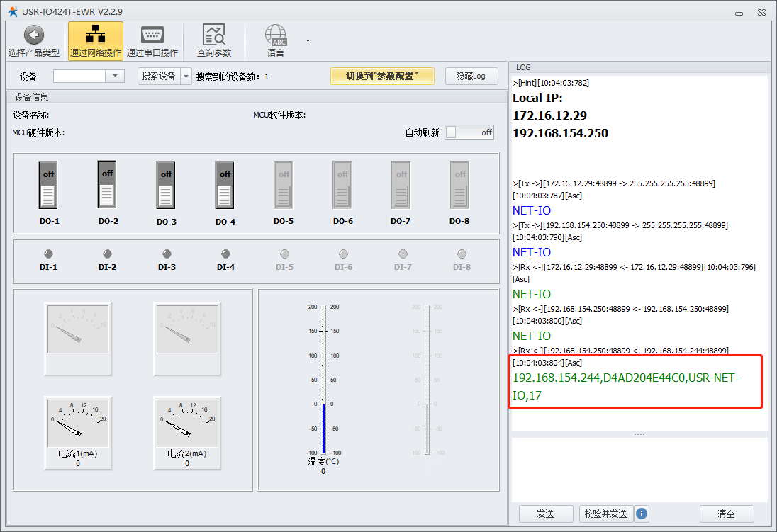This screenshot has width=777, height=532.
Task: Toggle the DO-4 switch
Action: click(x=225, y=185)
